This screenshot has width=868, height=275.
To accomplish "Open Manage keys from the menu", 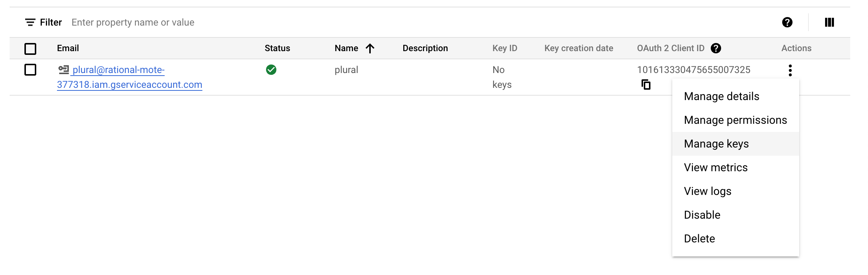I will tap(716, 144).
